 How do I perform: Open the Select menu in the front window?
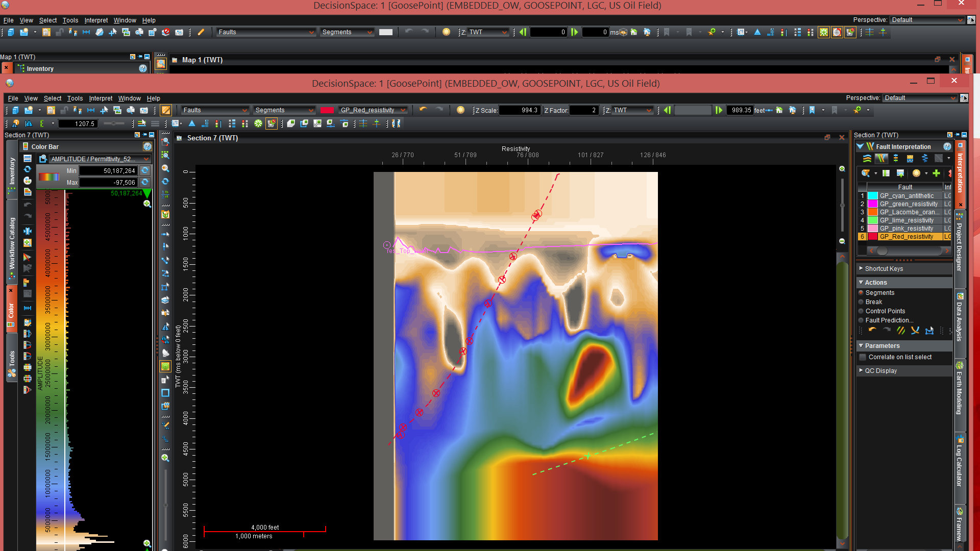(x=52, y=98)
